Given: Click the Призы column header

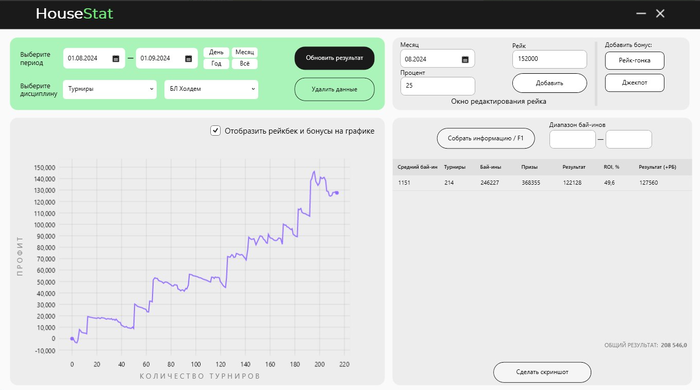Looking at the screenshot, I should (529, 167).
